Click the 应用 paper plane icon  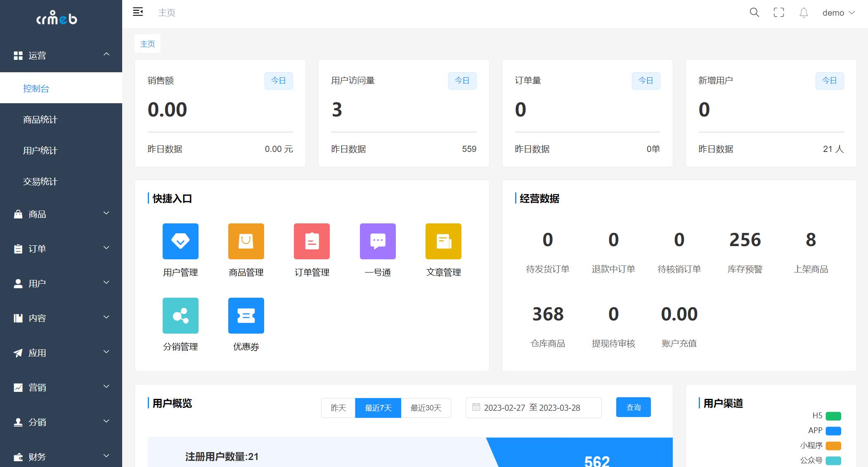(x=18, y=353)
